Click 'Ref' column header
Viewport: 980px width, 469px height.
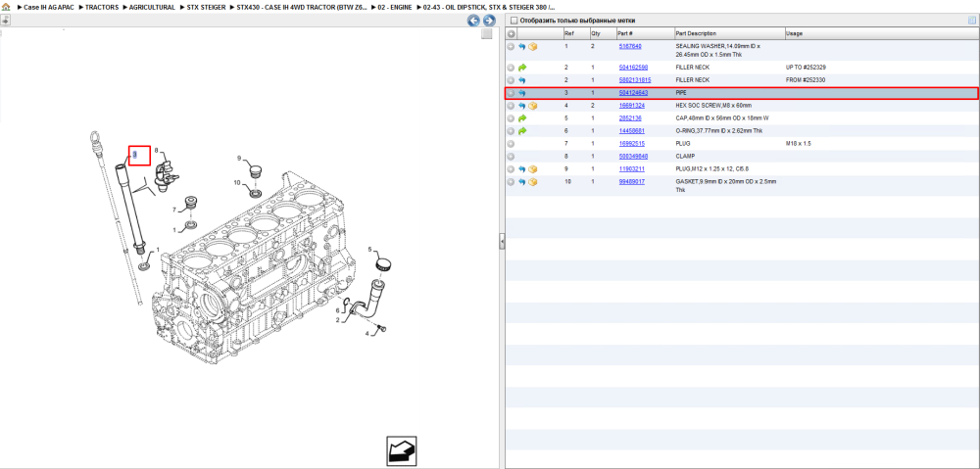click(x=576, y=33)
